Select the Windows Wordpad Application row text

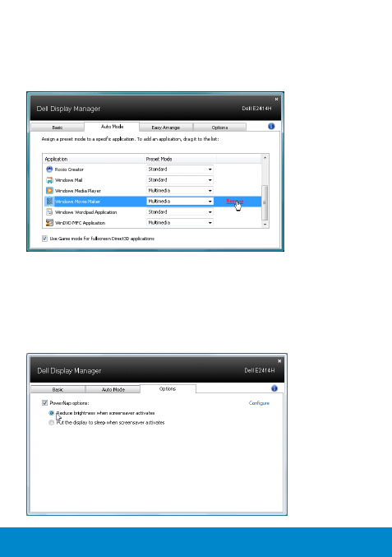(x=85, y=212)
